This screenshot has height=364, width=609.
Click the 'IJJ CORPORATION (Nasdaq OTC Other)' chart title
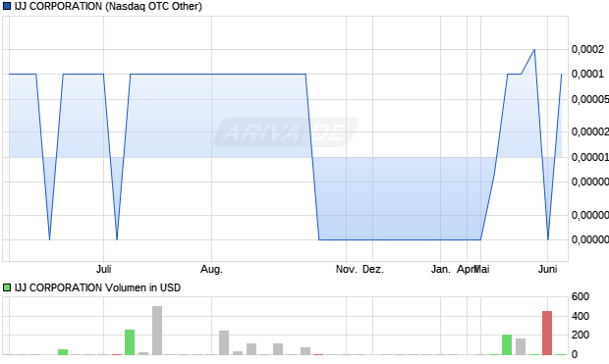coord(108,6)
